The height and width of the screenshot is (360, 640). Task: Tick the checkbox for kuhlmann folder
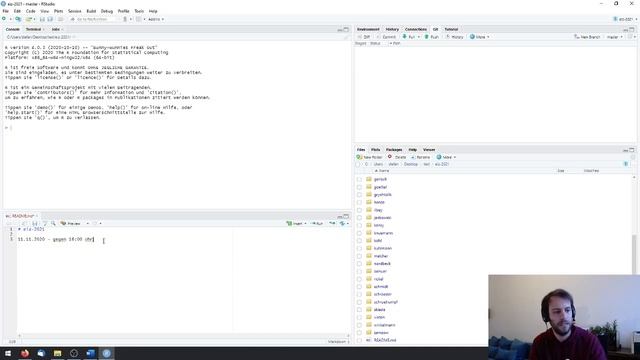[359, 248]
